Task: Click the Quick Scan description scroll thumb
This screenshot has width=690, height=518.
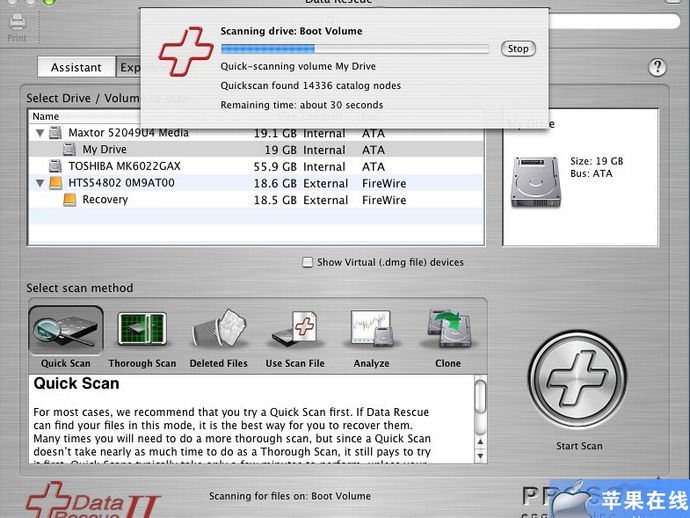Action: pos(481,397)
